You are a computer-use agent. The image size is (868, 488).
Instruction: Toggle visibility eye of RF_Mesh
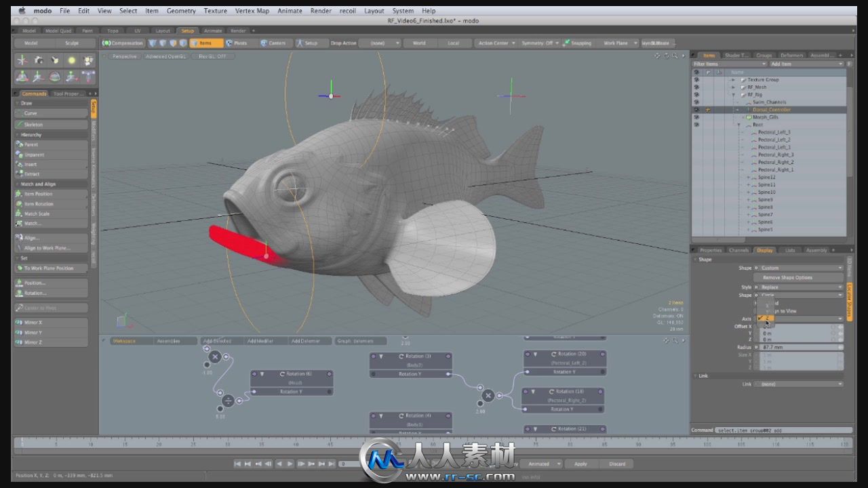click(x=696, y=87)
